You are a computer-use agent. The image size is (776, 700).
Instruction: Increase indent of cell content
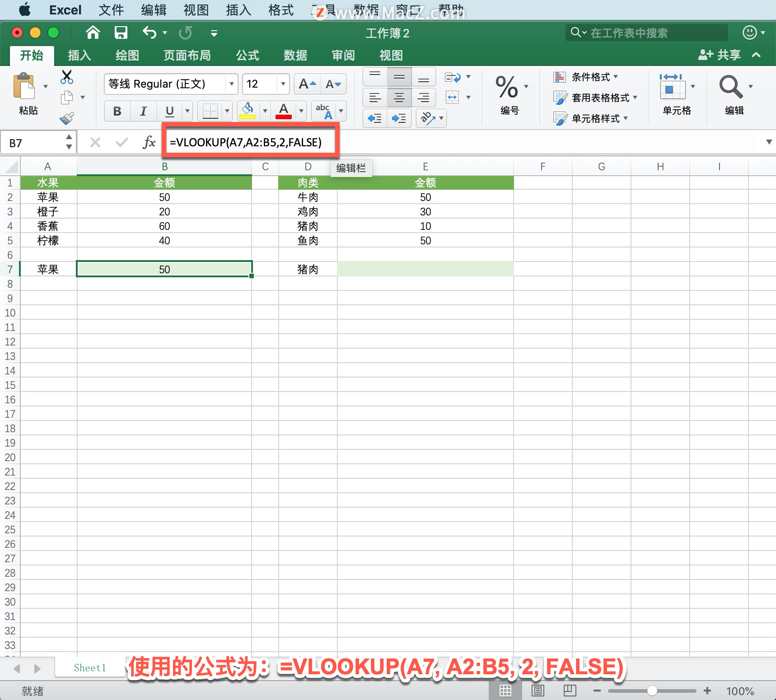[399, 118]
